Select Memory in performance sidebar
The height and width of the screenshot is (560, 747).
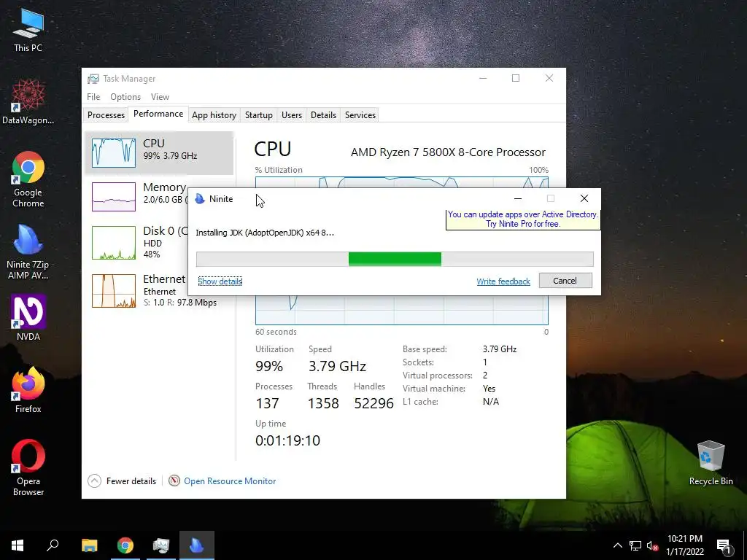pyautogui.click(x=136, y=196)
